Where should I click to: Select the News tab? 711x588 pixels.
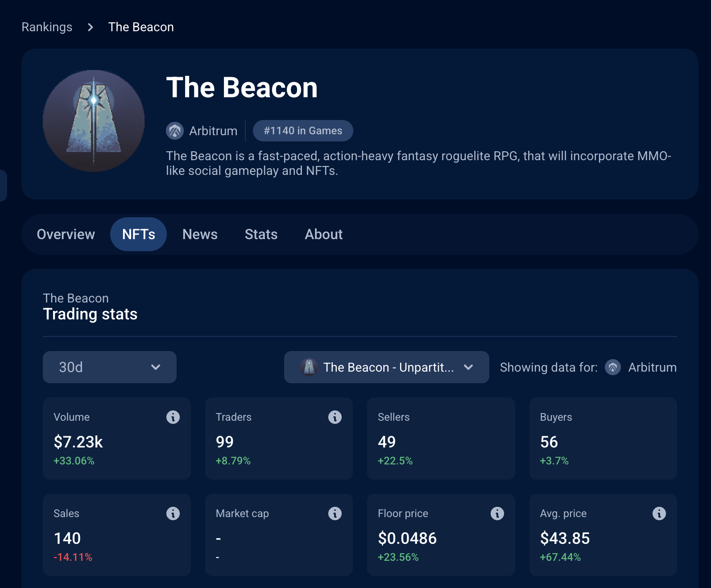(200, 234)
